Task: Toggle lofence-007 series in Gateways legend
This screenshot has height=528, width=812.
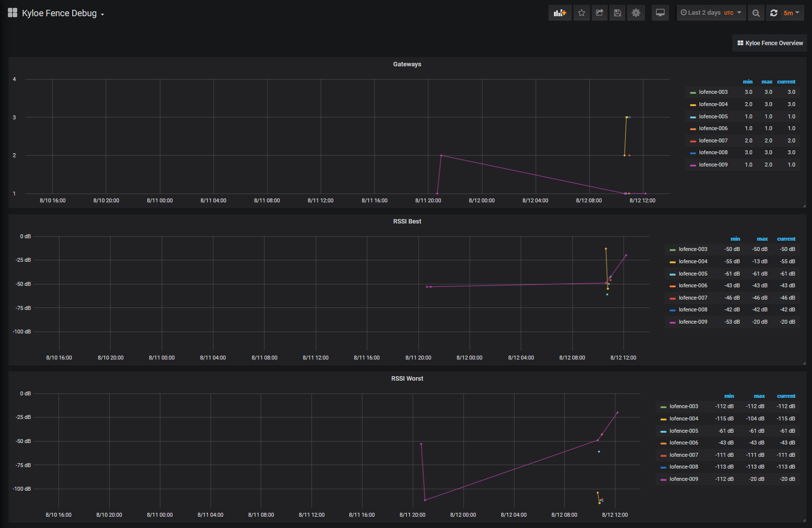Action: tap(713, 140)
